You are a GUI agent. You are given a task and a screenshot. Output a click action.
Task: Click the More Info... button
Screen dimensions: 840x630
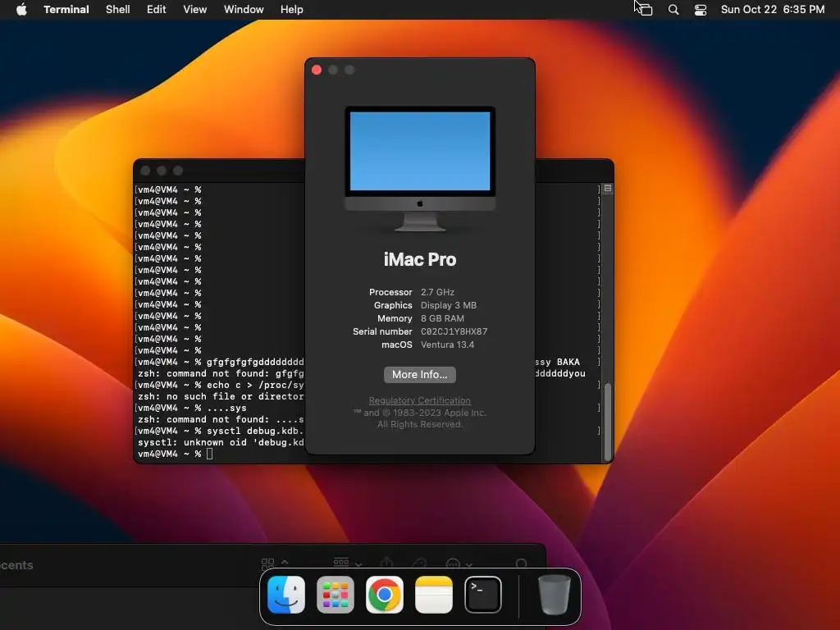pyautogui.click(x=420, y=374)
